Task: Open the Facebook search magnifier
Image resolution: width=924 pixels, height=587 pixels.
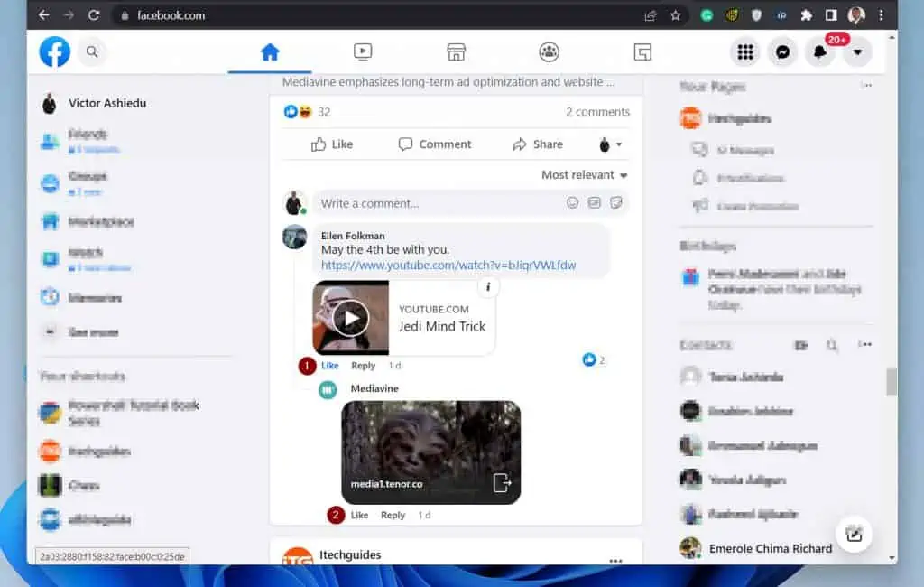Action: 92,51
